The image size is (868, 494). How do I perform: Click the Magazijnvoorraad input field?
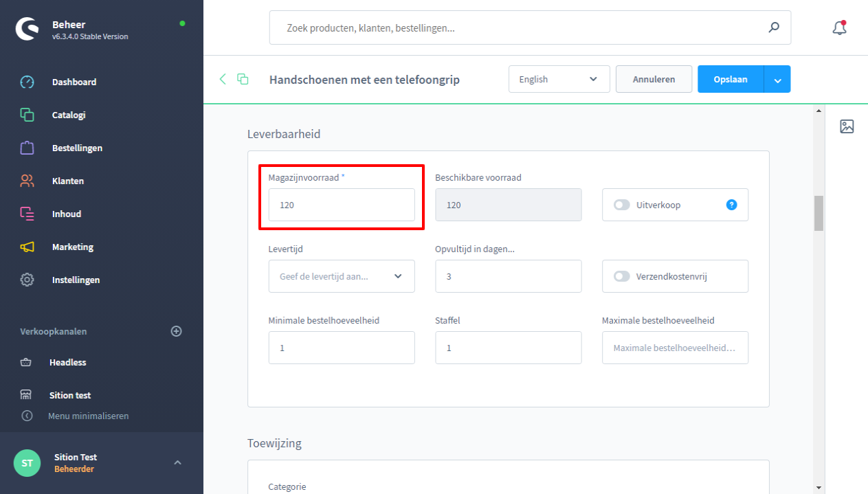point(342,205)
